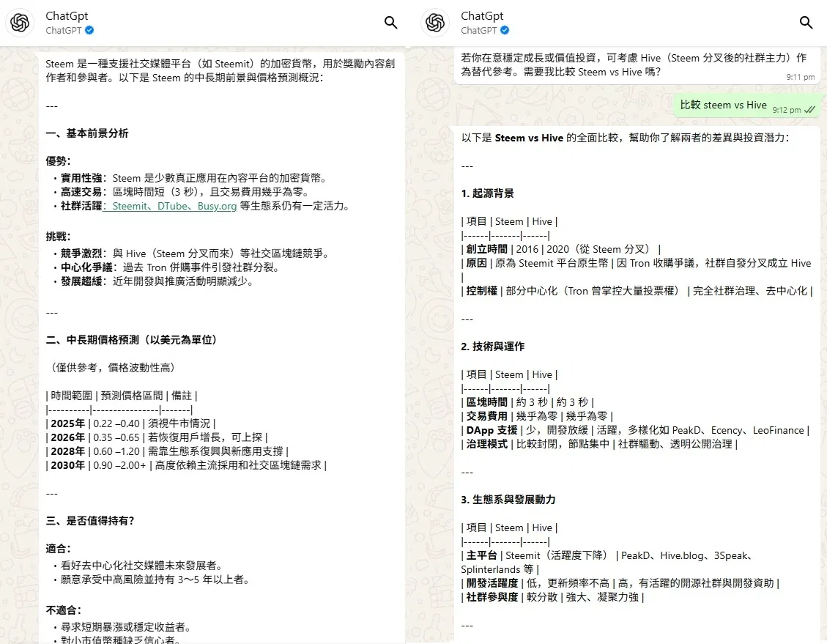Open the contact name ChatGpt in the right header
The width and height of the screenshot is (827, 644).
(x=482, y=16)
